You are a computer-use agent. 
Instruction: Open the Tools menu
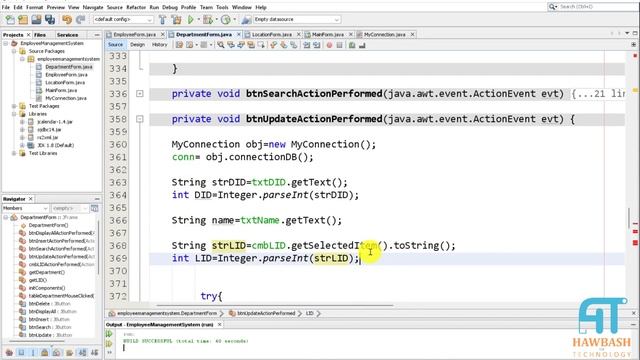(222, 7)
